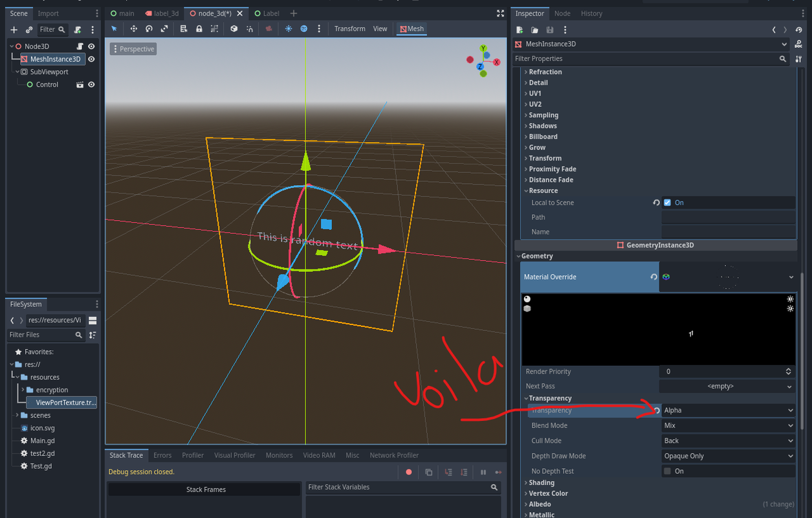
Task: Add a new child node
Action: pos(14,29)
